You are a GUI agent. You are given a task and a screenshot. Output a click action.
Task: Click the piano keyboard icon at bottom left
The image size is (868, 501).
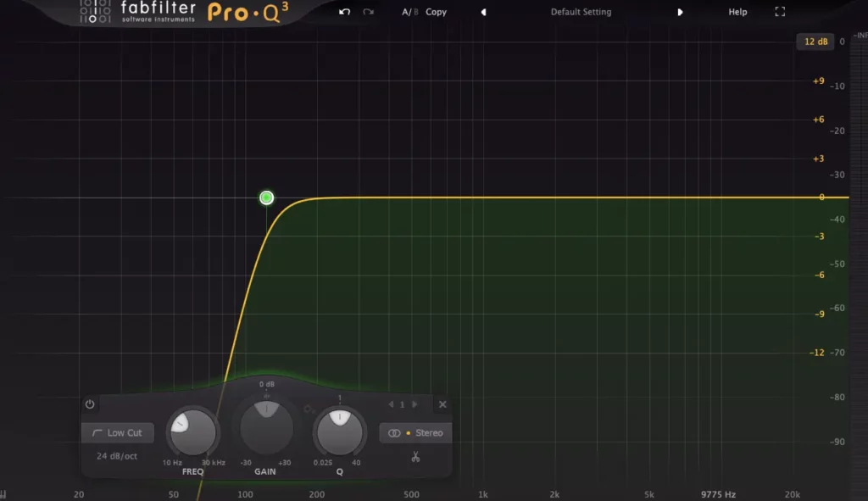point(5,494)
